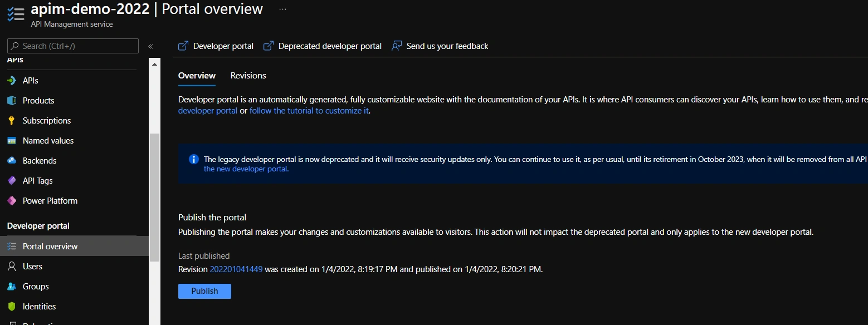Collapse the sidebar with double-chevron

[150, 46]
